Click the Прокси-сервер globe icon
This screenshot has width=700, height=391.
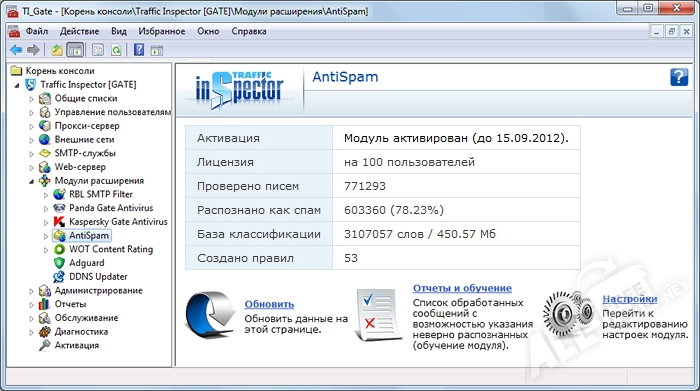coord(45,126)
